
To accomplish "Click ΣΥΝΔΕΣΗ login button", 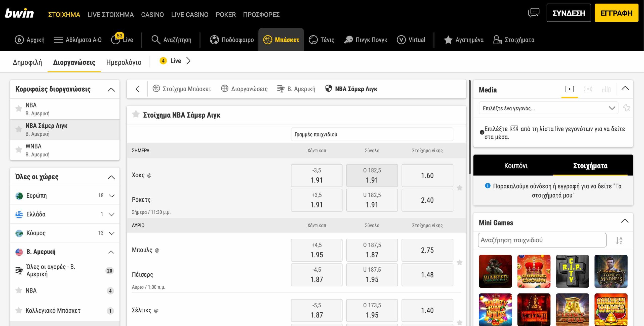I will (x=569, y=13).
